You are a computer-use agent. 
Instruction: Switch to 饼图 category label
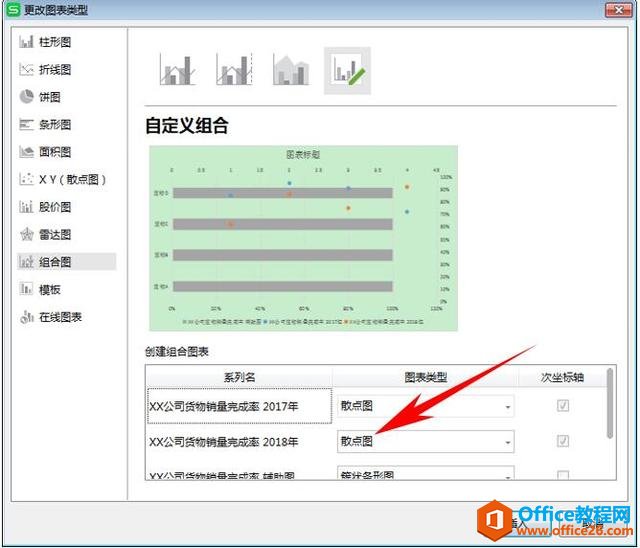[x=50, y=97]
